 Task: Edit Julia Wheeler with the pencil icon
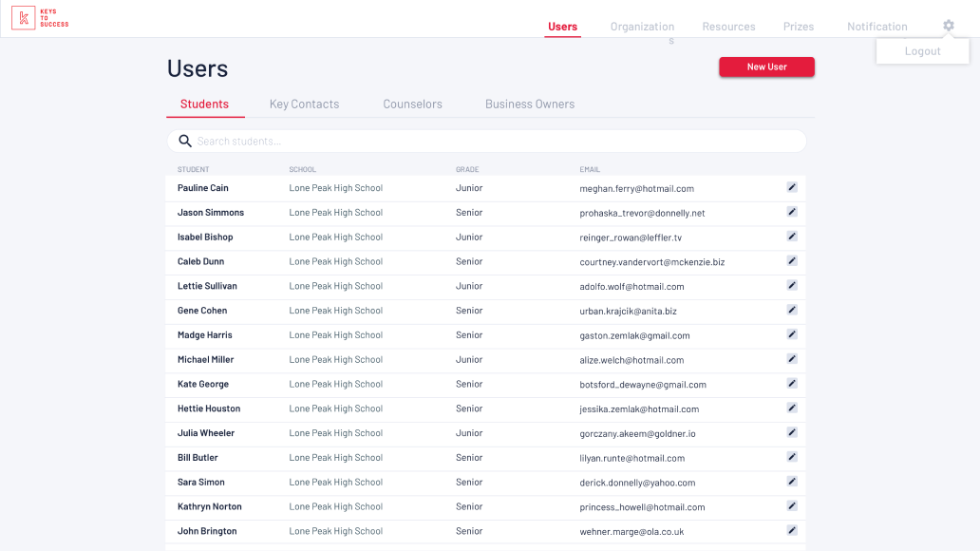click(x=792, y=432)
